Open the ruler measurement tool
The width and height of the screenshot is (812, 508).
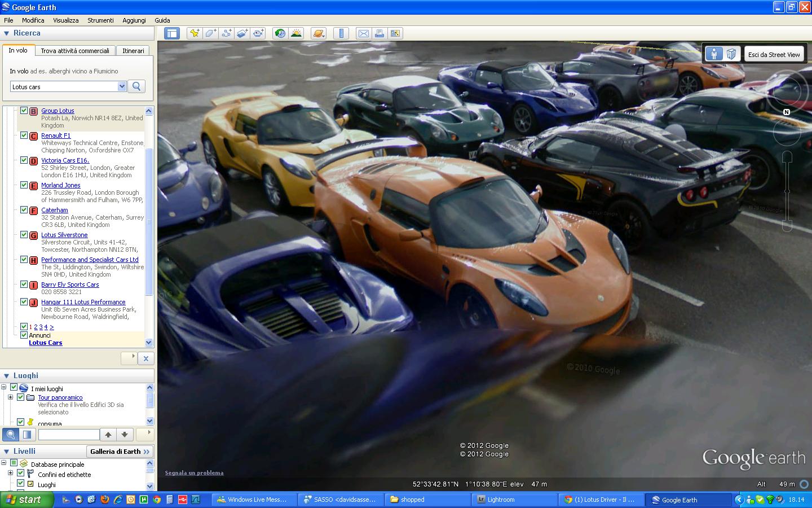(341, 33)
